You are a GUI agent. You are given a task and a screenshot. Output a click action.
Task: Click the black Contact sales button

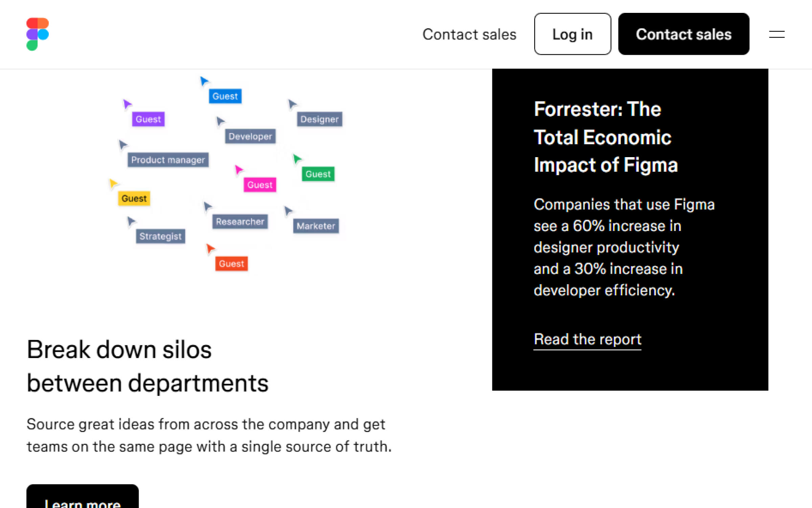click(684, 34)
